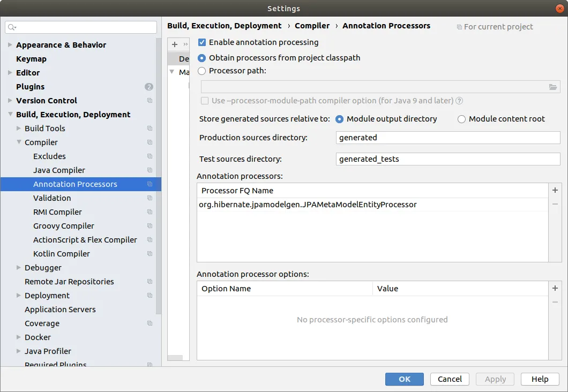Add a new annotation processor option
568x392 pixels.
click(x=555, y=289)
